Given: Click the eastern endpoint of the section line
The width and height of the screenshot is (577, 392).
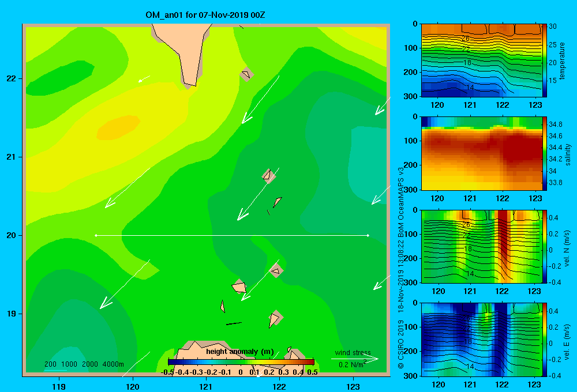Looking at the screenshot, I should click(368, 235).
